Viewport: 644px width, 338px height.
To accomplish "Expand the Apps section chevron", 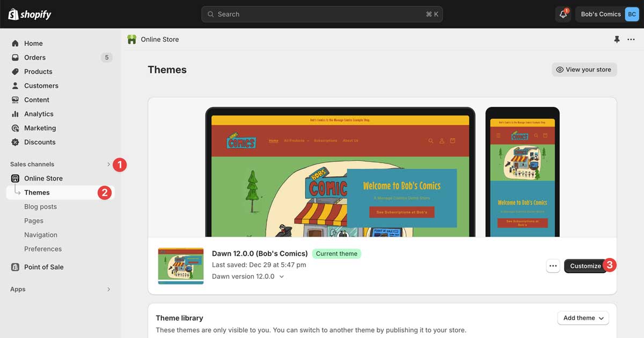I will coord(108,289).
